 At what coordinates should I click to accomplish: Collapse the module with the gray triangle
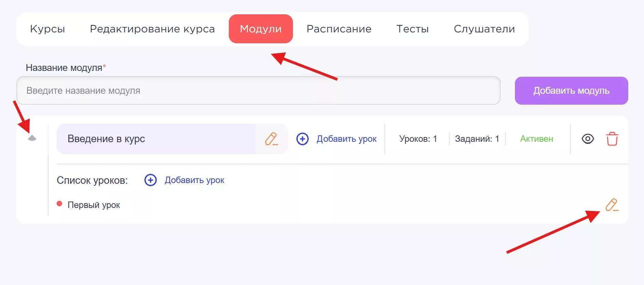(32, 138)
